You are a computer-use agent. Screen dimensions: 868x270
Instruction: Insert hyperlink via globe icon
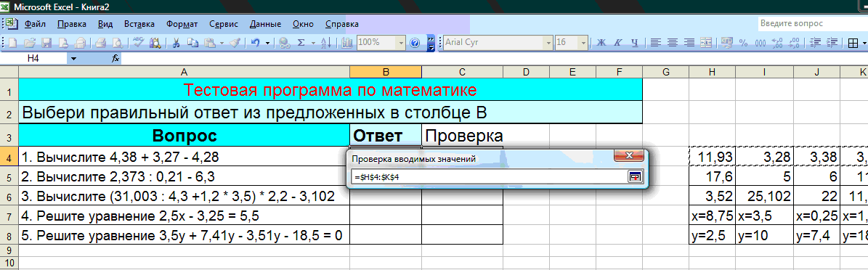tap(285, 43)
